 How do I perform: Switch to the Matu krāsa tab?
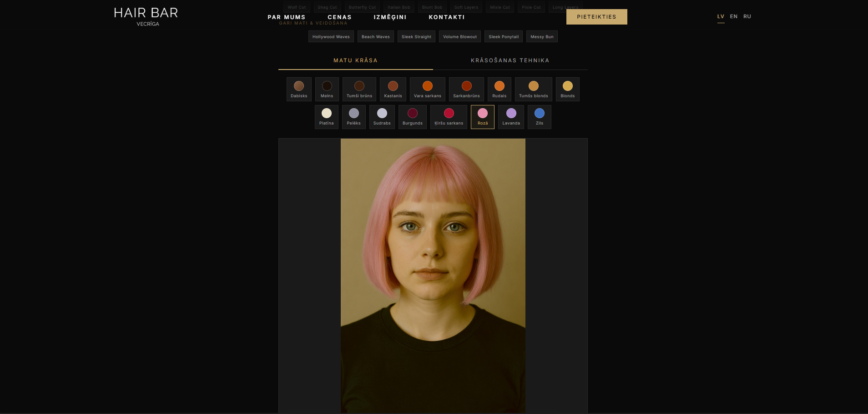(356, 60)
